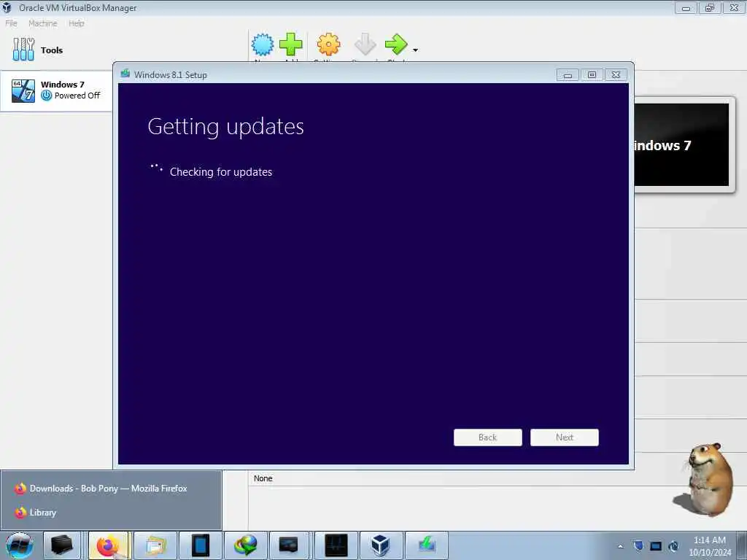Image resolution: width=747 pixels, height=560 pixels.
Task: Open the orange gear Settings icon
Action: point(329,44)
